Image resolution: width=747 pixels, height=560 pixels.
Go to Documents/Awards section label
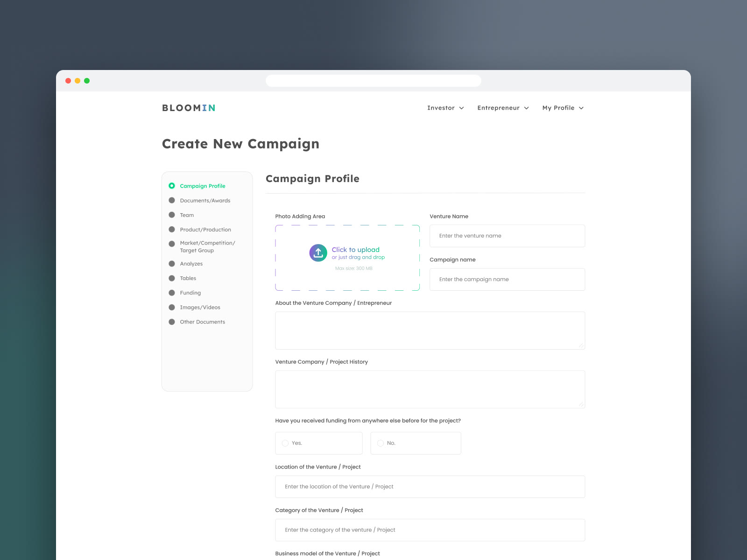pos(205,201)
